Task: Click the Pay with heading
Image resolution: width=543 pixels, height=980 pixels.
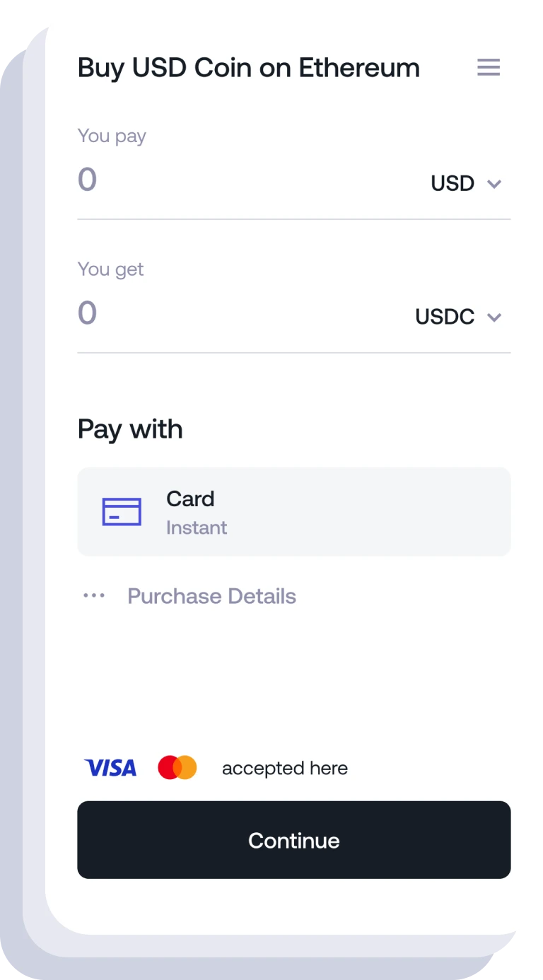Action: click(x=130, y=429)
